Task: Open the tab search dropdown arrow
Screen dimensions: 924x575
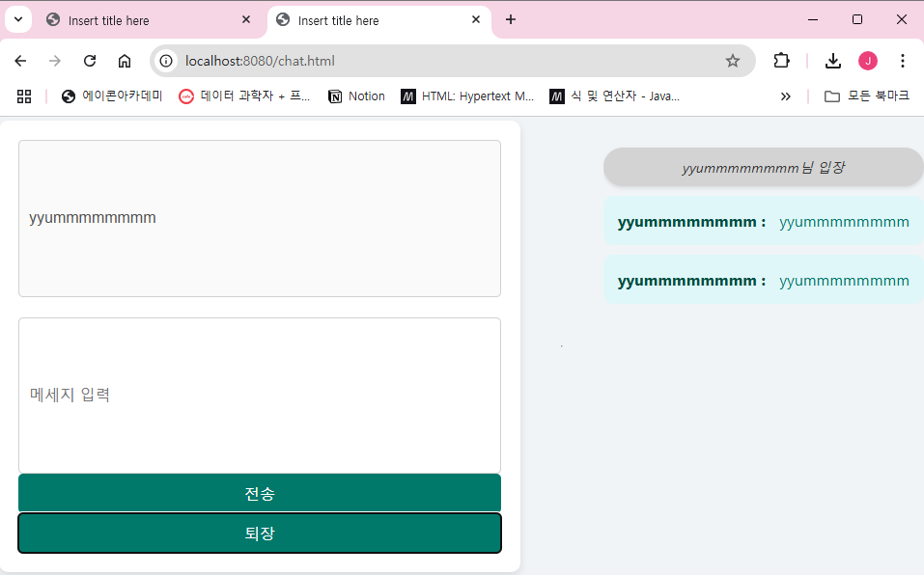Action: click(x=18, y=20)
